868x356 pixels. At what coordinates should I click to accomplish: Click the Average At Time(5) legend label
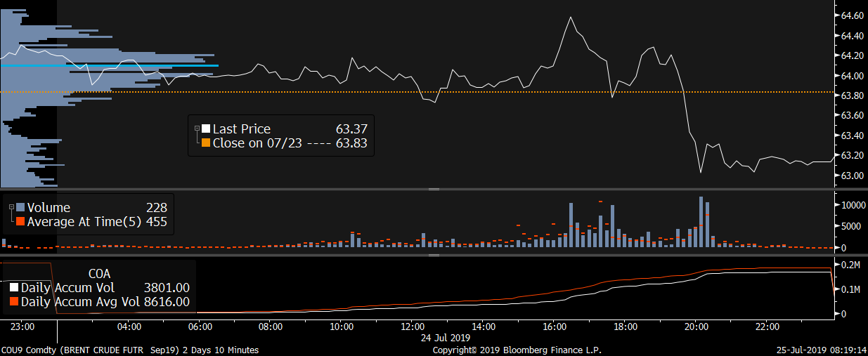(x=77, y=222)
